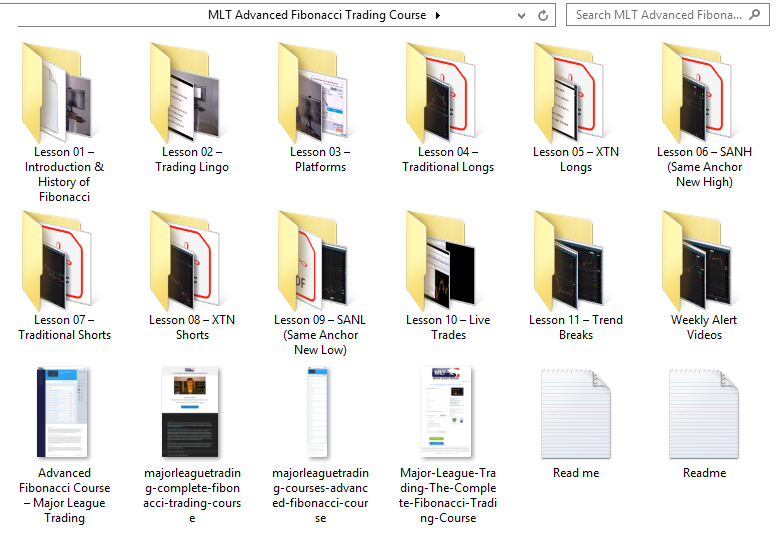Open Lesson 11 Trend Breaks folder

pos(576,260)
